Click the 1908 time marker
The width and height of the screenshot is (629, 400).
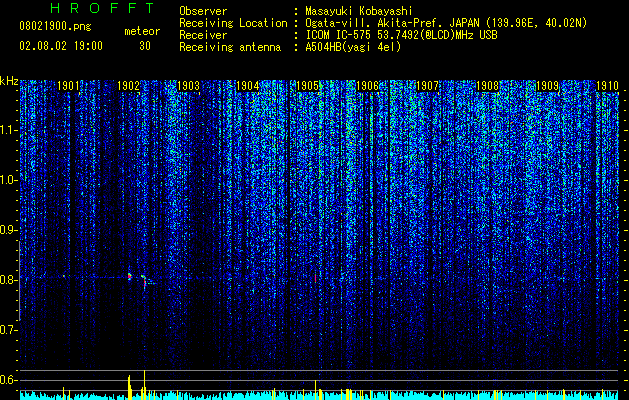coord(487,86)
